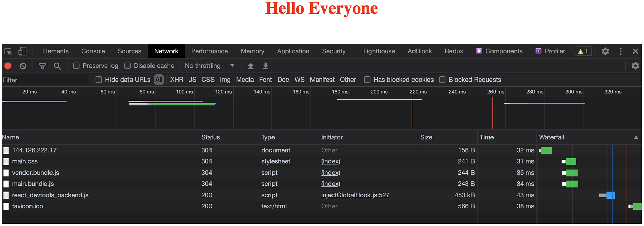The height and width of the screenshot is (226, 644).
Task: Toggle the device toolbar icon
Action: click(x=22, y=51)
